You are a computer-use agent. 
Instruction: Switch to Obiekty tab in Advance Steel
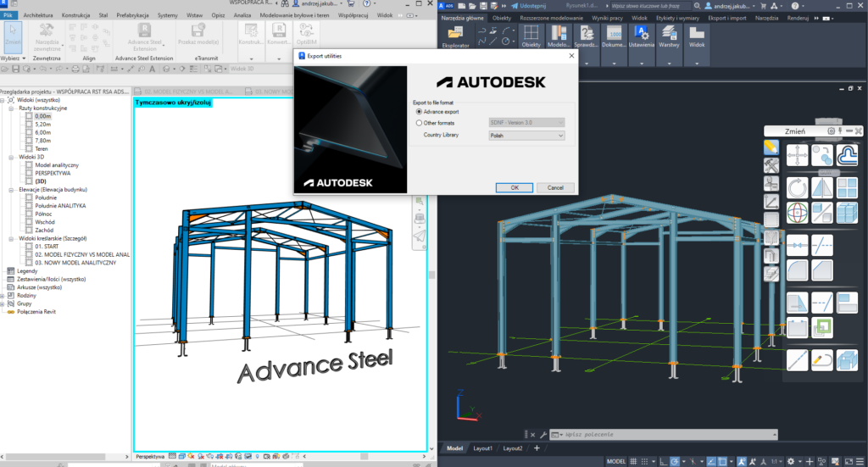[x=502, y=18]
